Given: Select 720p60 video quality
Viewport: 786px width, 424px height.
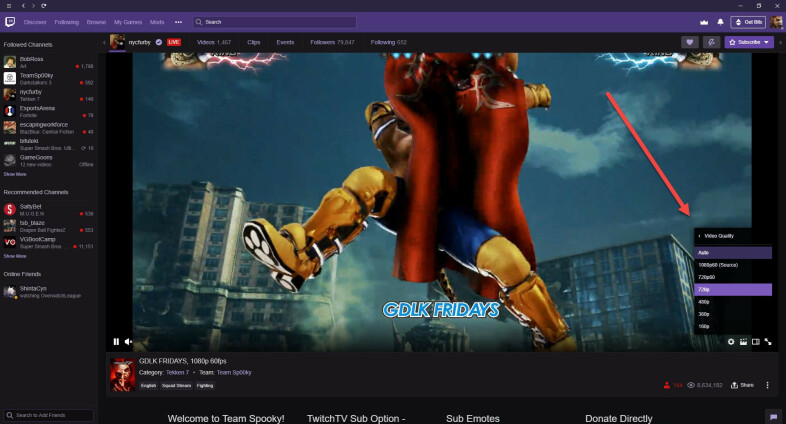Looking at the screenshot, I should point(733,277).
